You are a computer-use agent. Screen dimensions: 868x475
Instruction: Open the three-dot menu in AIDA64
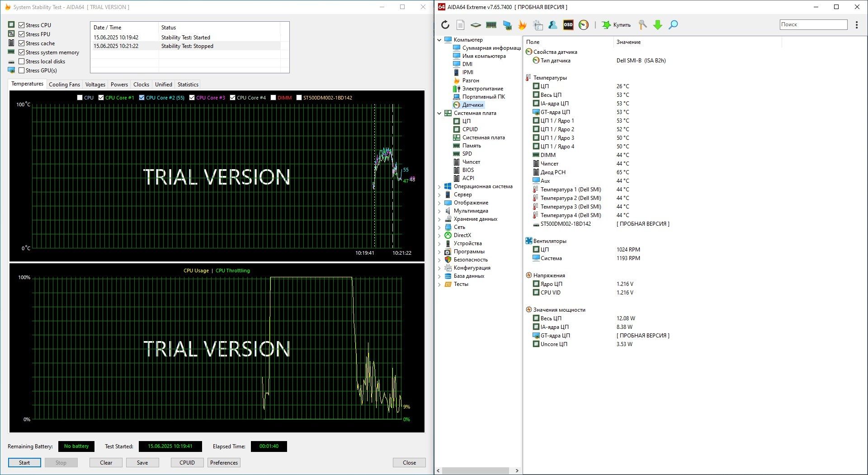(x=857, y=25)
